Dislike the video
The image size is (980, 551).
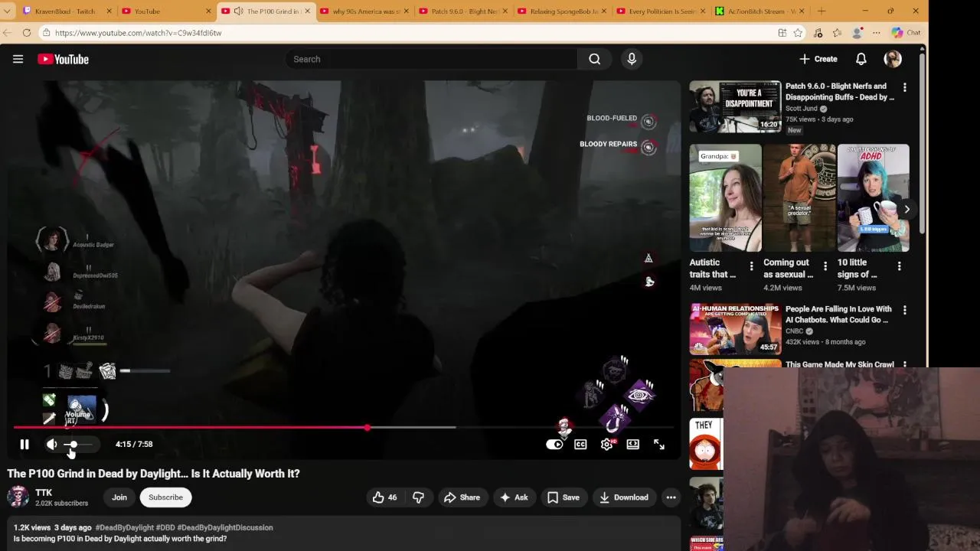[418, 497]
